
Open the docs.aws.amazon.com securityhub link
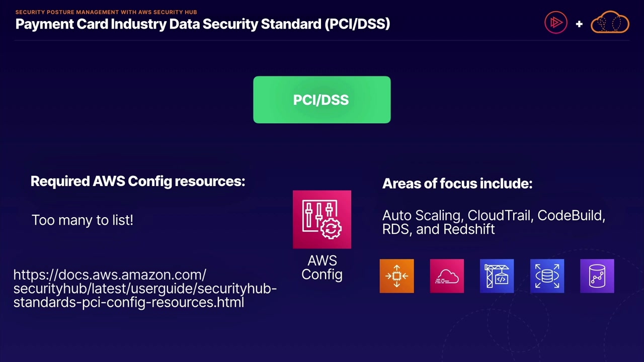[145, 289]
